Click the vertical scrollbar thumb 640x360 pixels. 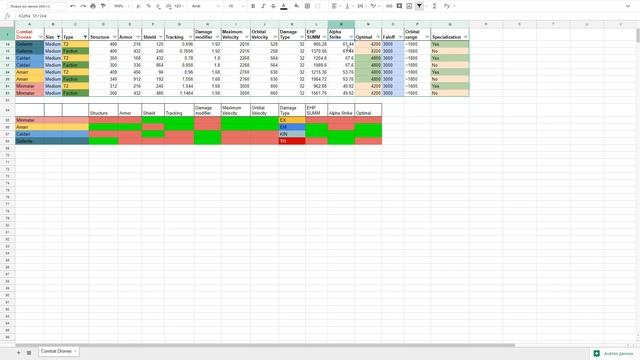[638, 35]
